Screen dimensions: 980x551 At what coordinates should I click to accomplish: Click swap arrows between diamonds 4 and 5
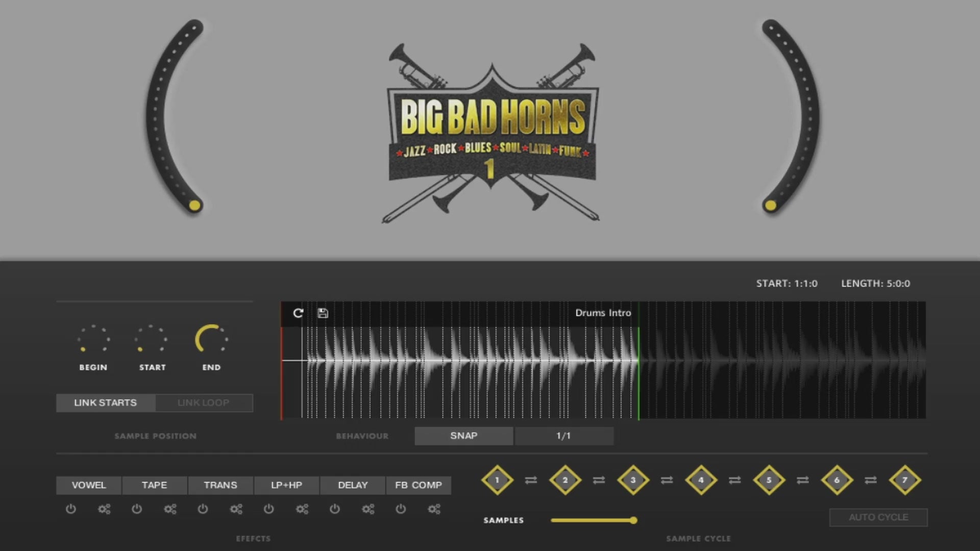click(x=734, y=480)
